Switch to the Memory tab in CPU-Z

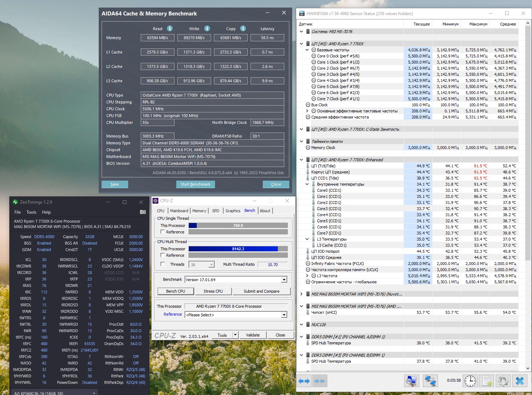[x=199, y=211]
